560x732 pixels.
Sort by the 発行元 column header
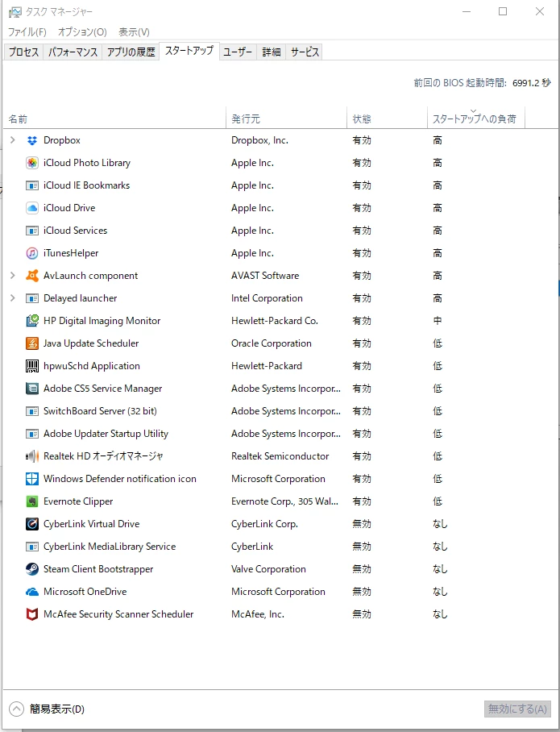click(287, 119)
